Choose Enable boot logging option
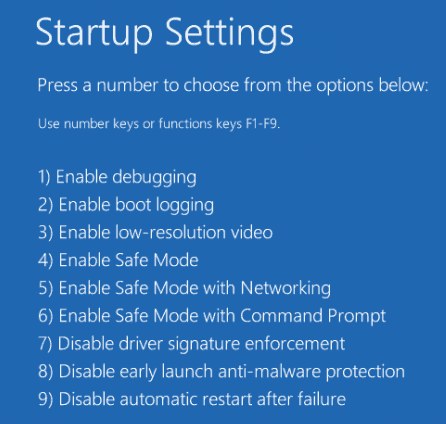 coord(126,205)
